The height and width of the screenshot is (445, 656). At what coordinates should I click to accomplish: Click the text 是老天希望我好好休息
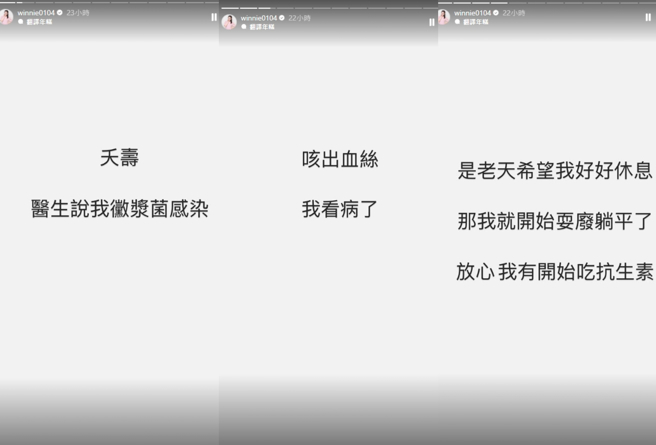(555, 171)
